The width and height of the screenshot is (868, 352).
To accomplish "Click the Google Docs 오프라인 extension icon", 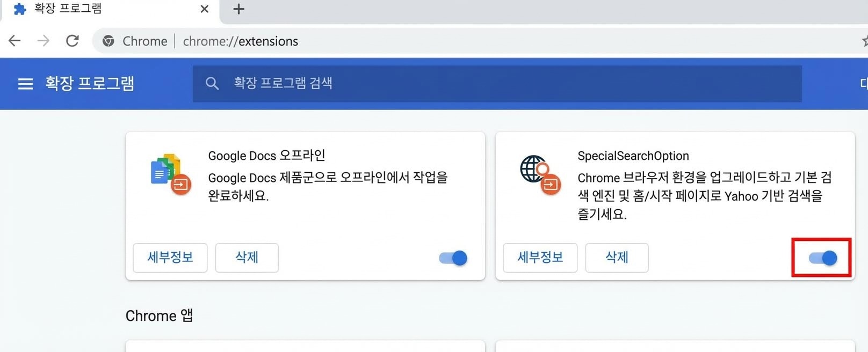I will 171,174.
